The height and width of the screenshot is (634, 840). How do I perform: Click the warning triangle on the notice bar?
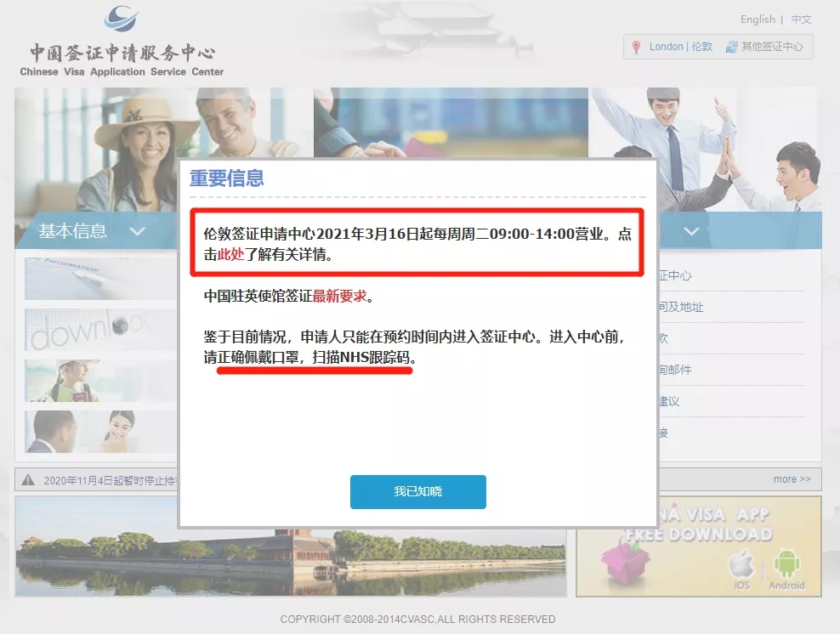(x=26, y=480)
